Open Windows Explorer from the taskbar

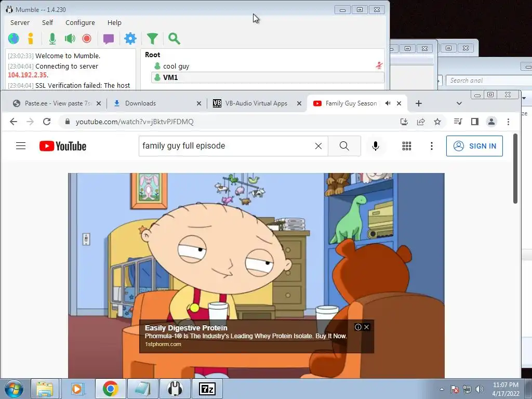coord(45,389)
